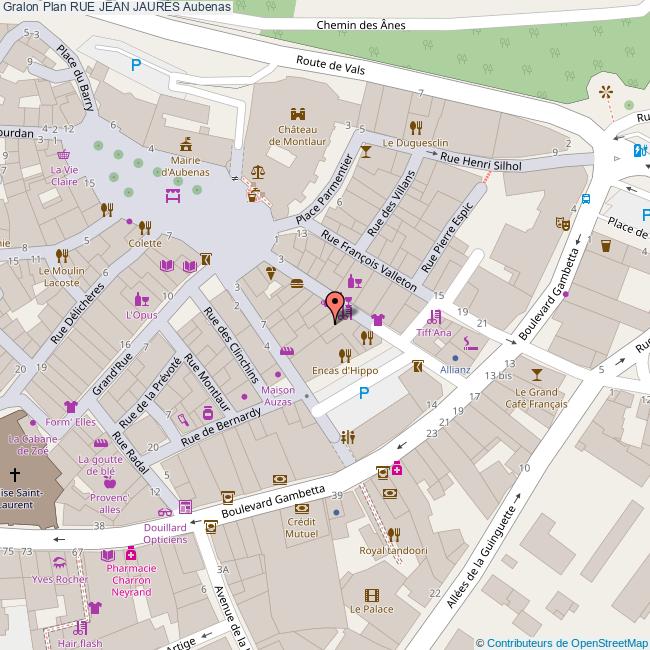This screenshot has width=650, height=650.
Task: Select the Royal tandoori restaurant icon
Action: (x=393, y=534)
